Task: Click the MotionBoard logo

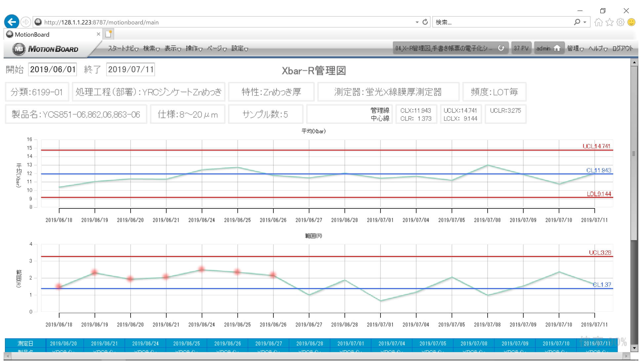Action: 46,49
